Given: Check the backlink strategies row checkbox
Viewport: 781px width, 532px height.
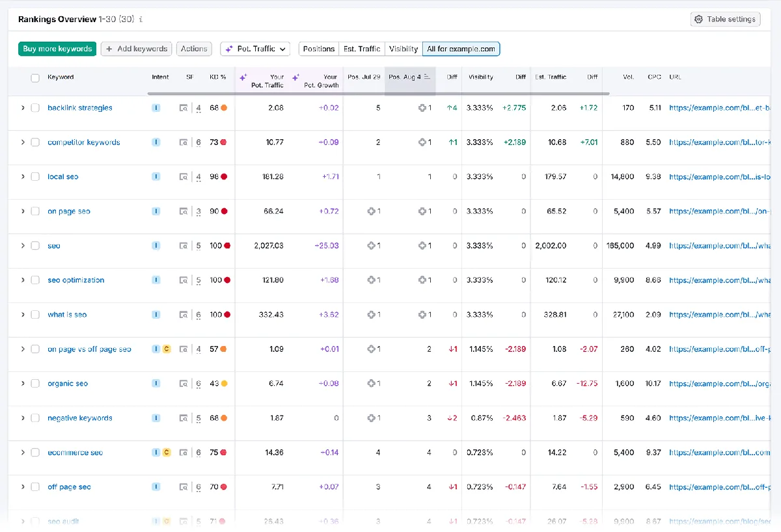Looking at the screenshot, I should pyautogui.click(x=35, y=108).
